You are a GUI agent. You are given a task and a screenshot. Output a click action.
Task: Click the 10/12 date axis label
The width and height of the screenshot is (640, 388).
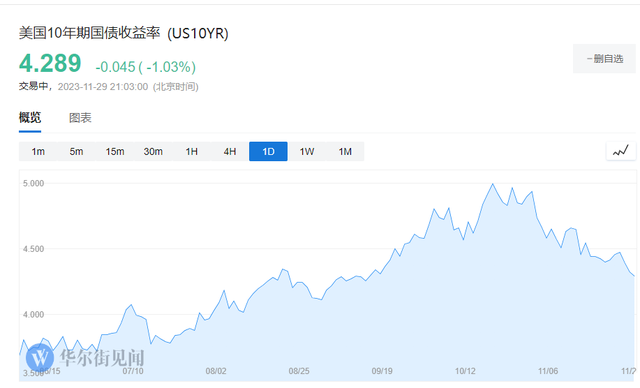465,371
